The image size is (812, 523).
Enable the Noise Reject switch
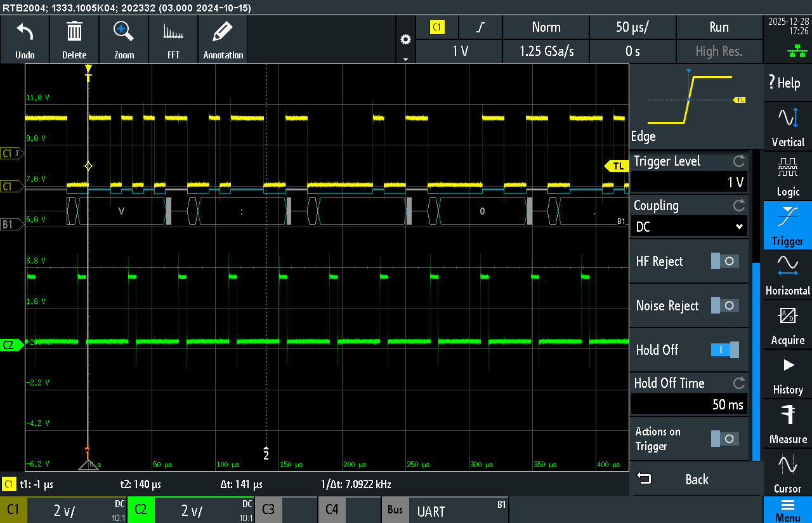(724, 305)
